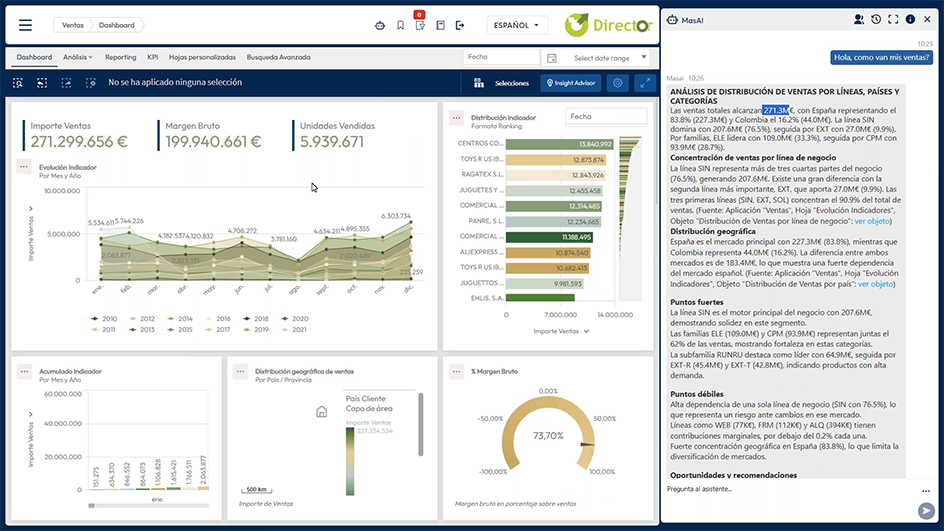
Task: Click the Insight Advisor button
Action: [571, 83]
